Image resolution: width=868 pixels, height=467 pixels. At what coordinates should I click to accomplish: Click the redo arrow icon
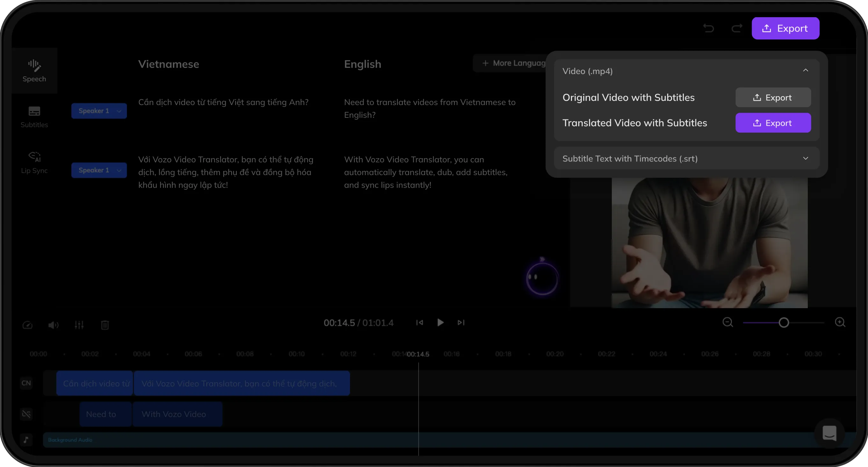[737, 28]
